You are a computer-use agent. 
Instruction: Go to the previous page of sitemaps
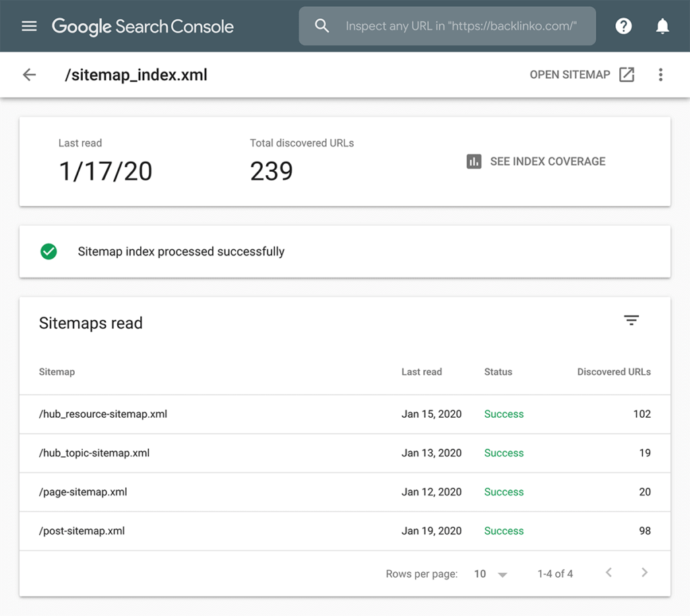pyautogui.click(x=608, y=573)
